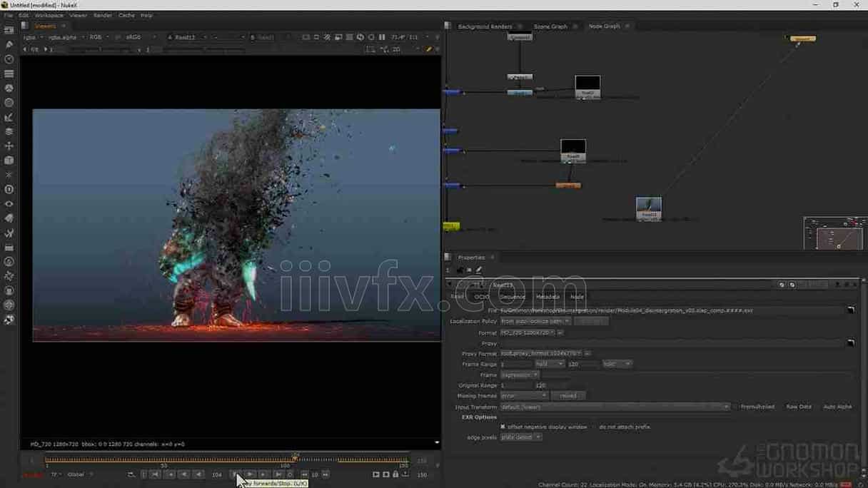Viewport: 868px width, 488px height.
Task: Open the Keyer nodes toolbar icon
Action: pyautogui.click(x=9, y=117)
